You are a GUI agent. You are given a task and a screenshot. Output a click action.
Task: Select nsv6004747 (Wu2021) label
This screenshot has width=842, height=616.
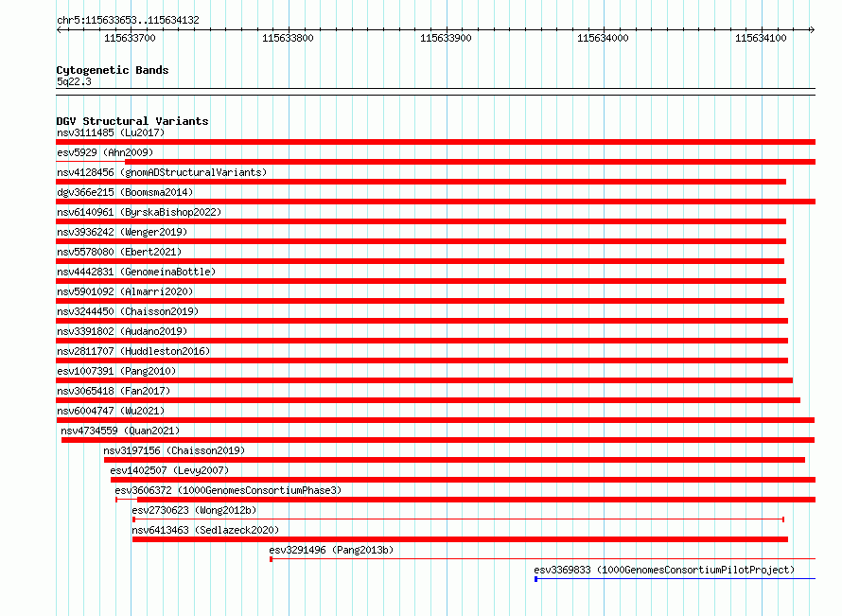(x=111, y=411)
